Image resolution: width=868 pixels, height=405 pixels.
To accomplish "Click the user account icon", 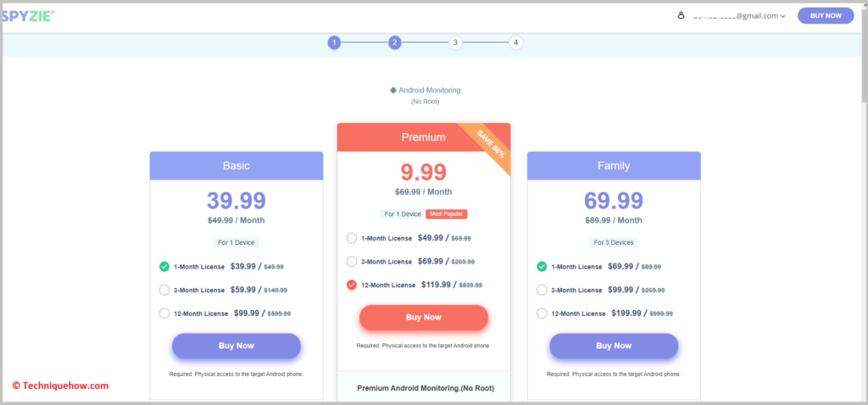I will (x=681, y=15).
